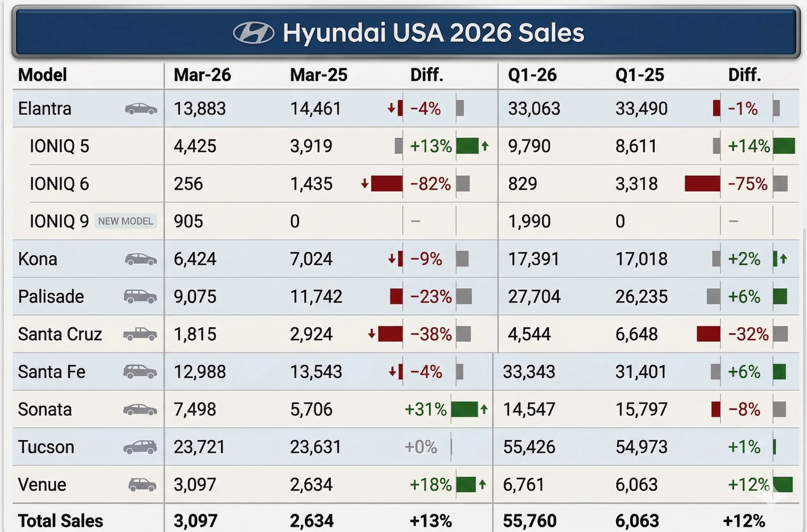Screen dimensions: 807x532
Task: Click the Santa Cruz pickup truck icon
Action: pyautogui.click(x=140, y=334)
